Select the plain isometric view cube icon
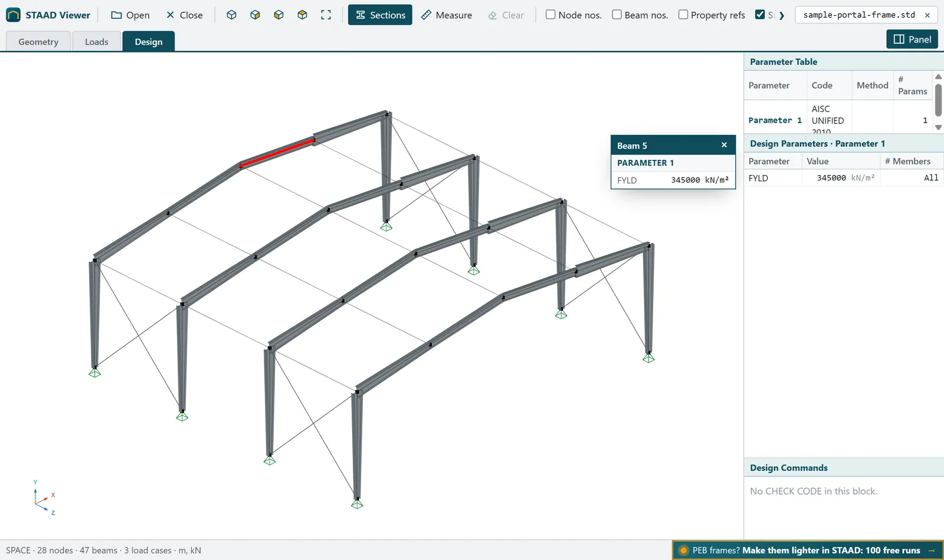Viewport: 944px width, 560px height. [x=231, y=15]
